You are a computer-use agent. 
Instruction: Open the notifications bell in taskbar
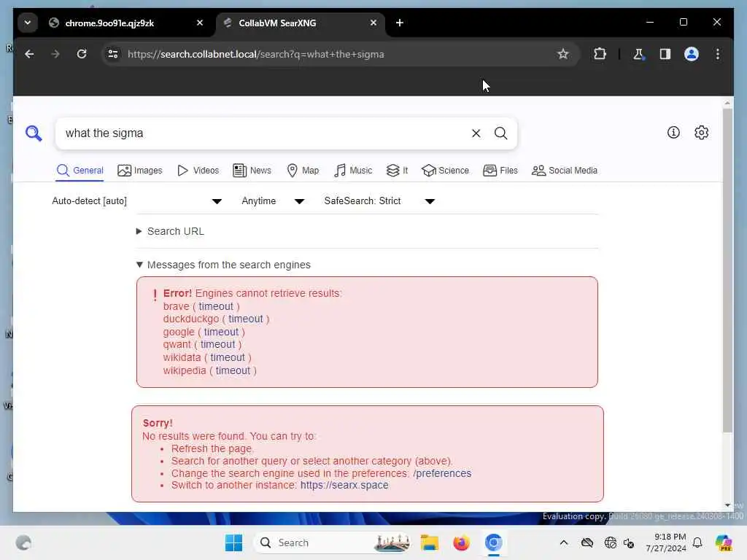[x=697, y=542]
